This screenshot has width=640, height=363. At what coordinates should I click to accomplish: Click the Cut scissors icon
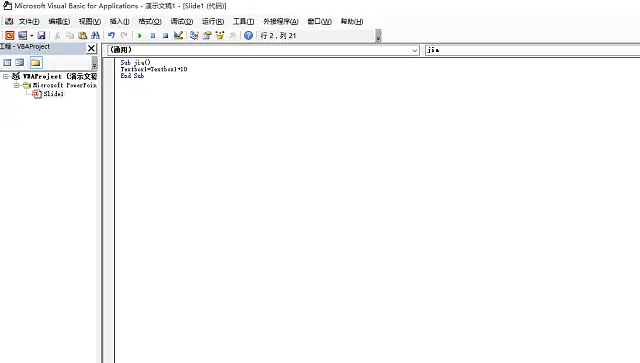tap(57, 36)
